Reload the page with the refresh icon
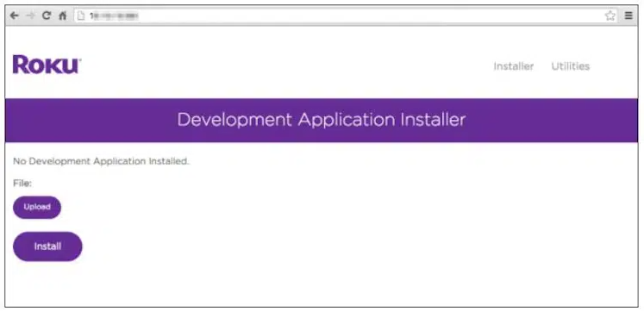The width and height of the screenshot is (644, 312). [x=47, y=16]
